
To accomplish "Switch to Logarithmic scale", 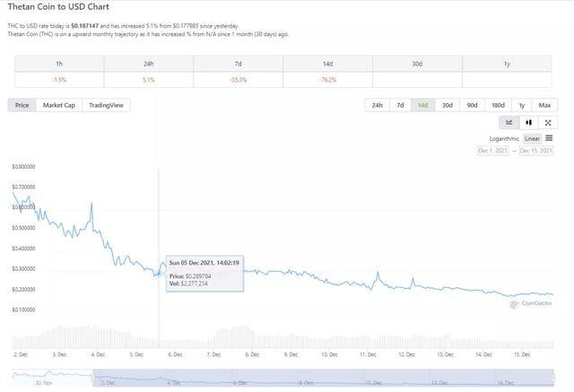I will [x=504, y=139].
